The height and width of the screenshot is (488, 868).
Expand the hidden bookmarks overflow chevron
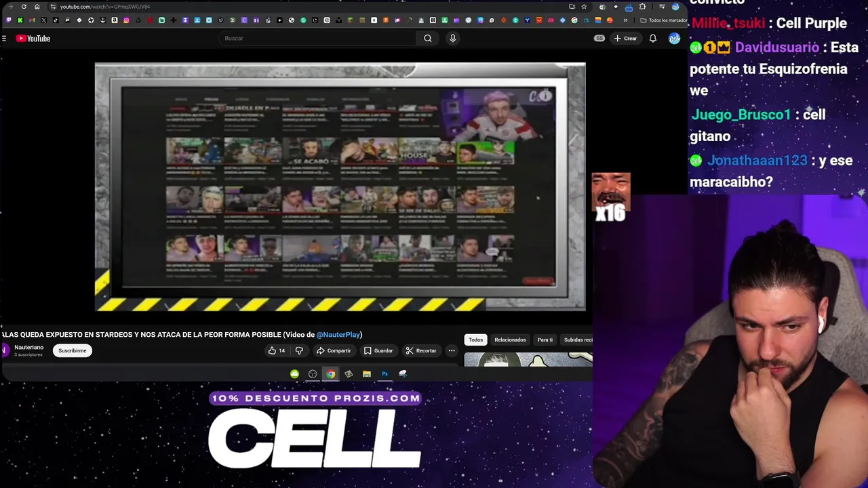(625, 20)
